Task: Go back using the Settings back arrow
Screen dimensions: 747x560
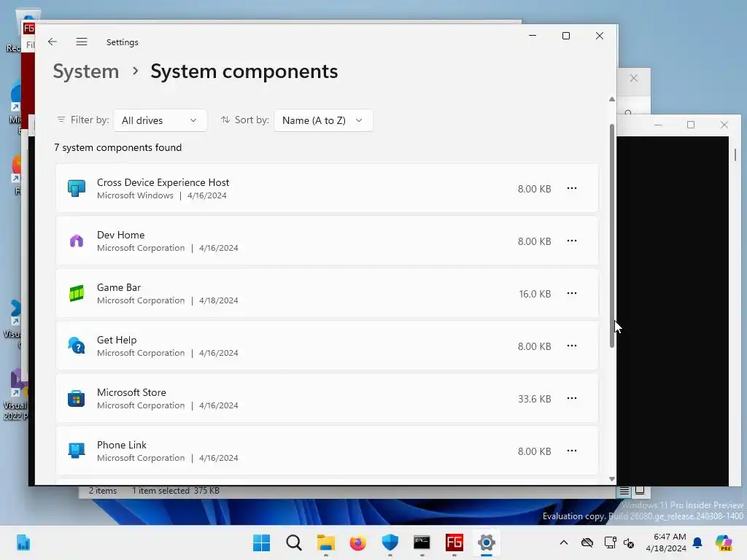Action: (53, 42)
